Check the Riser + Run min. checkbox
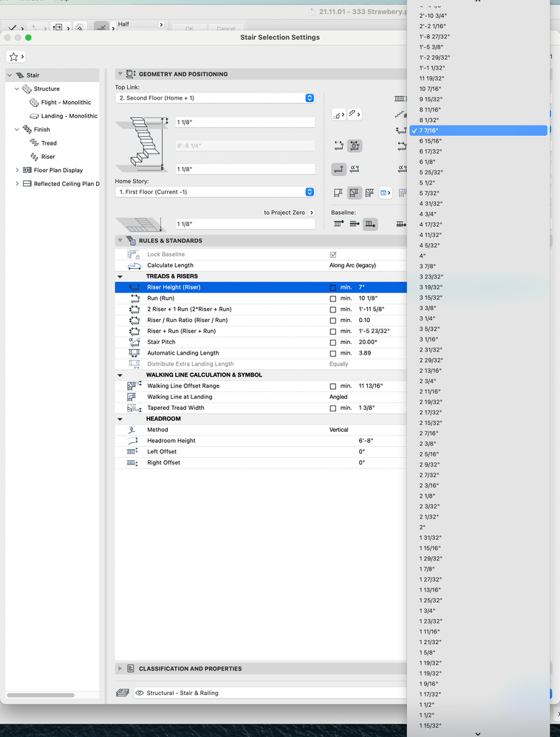Viewport: 560px width, 737px height. click(x=333, y=332)
